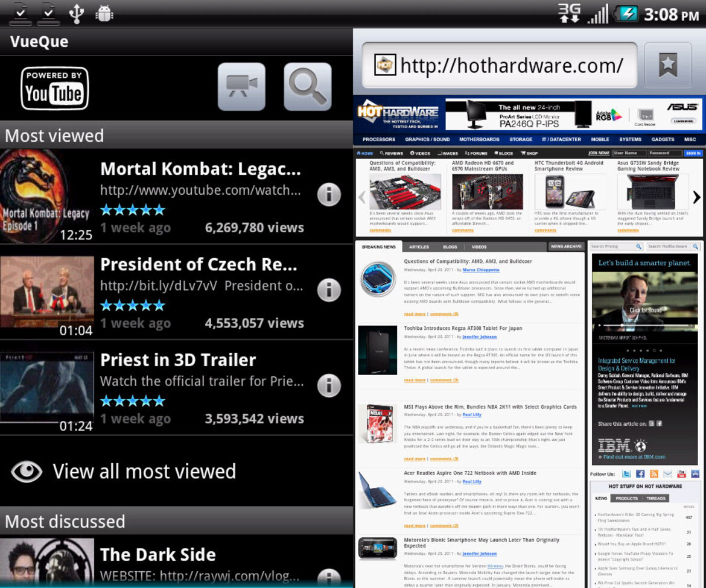Tap the browser bookmark star icon
Image resolution: width=706 pixels, height=588 pixels.
(x=668, y=65)
